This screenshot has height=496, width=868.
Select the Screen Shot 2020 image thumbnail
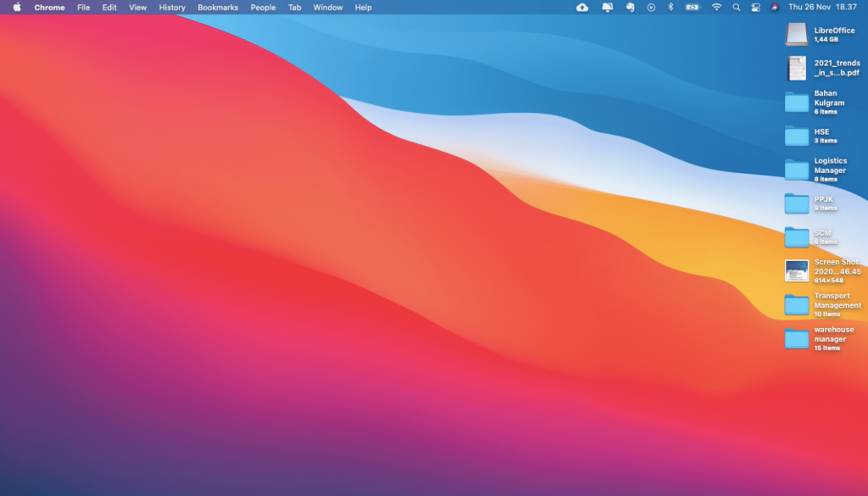click(x=796, y=269)
